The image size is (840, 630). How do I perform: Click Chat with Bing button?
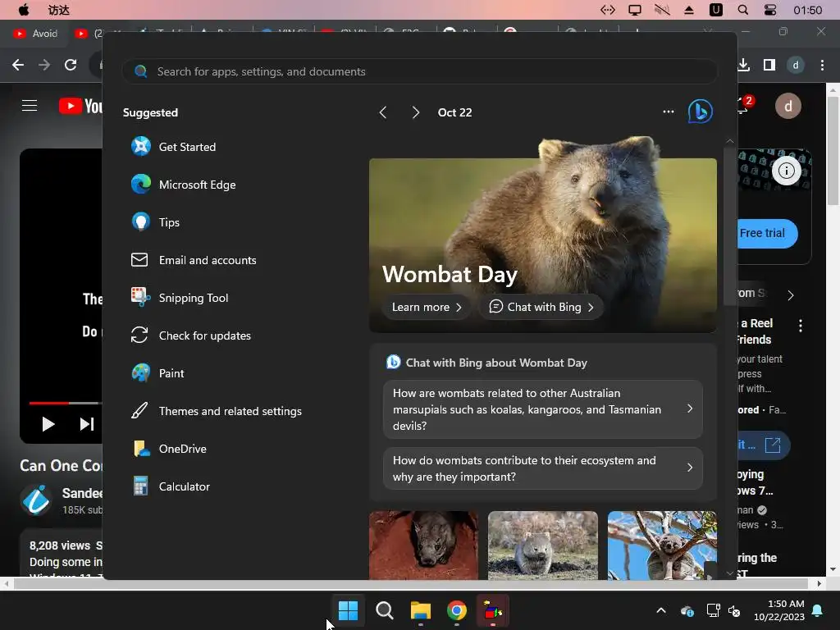pos(541,307)
